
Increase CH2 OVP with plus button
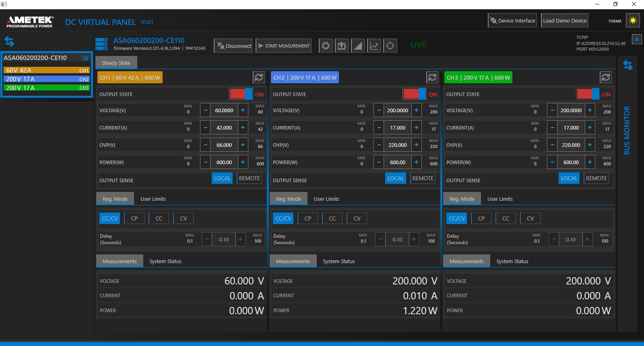416,145
